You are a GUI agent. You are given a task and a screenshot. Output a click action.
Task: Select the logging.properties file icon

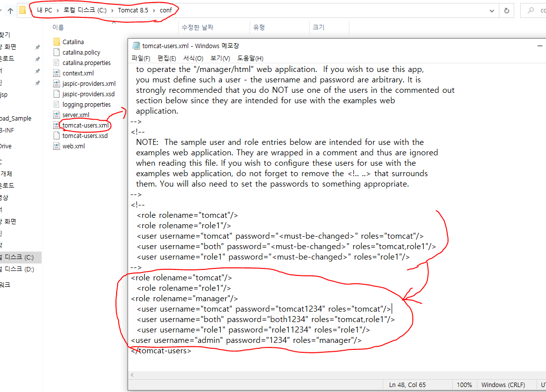[57, 104]
